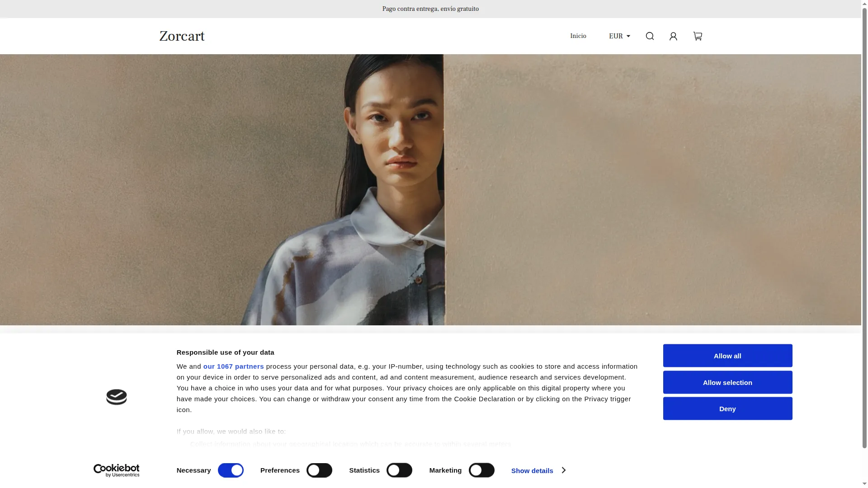
Task: Go to the Inicio menu item
Action: 578,36
